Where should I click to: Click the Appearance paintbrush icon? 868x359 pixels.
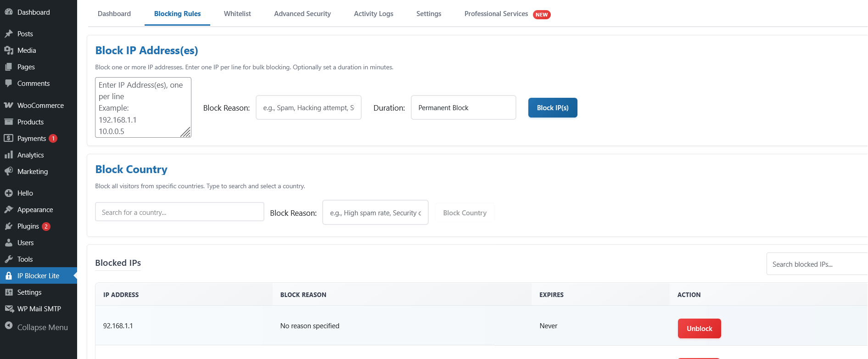pyautogui.click(x=9, y=209)
